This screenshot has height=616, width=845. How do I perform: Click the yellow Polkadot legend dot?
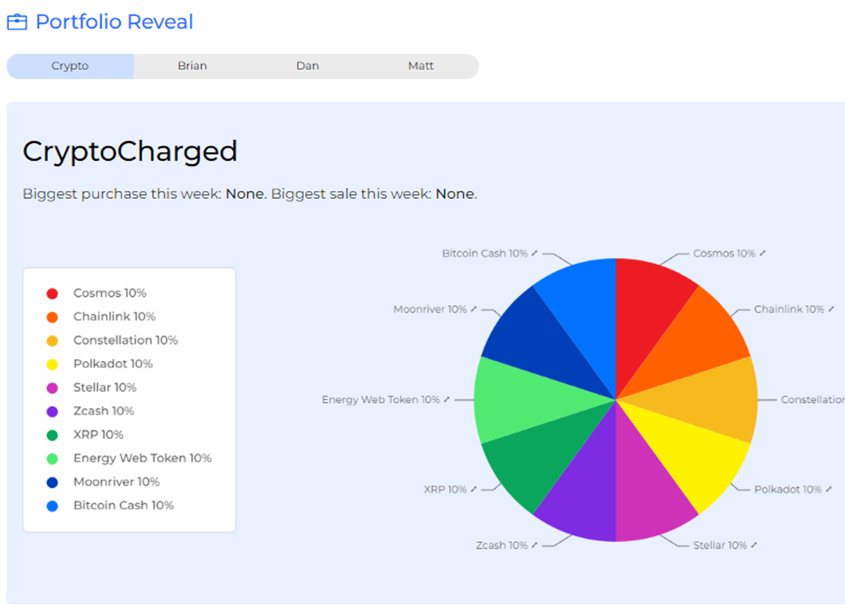click(x=52, y=365)
